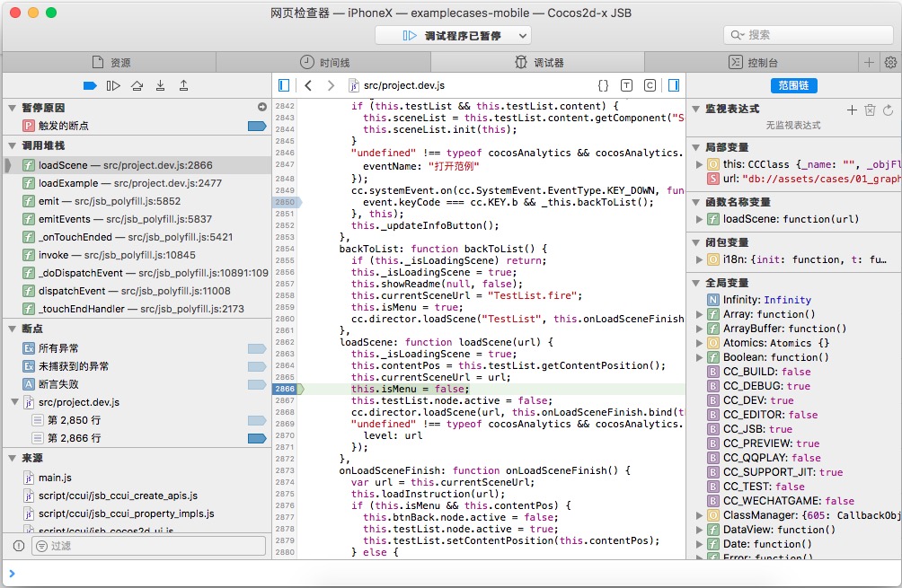Open the 调试程序已暂停 status dropdown
Screen dimensions: 902x588
point(454,36)
